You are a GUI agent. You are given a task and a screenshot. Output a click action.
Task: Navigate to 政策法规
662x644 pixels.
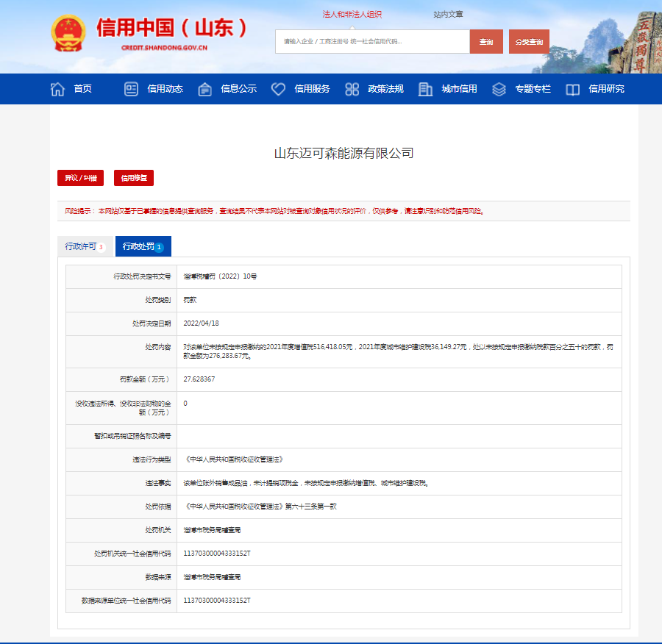[386, 89]
